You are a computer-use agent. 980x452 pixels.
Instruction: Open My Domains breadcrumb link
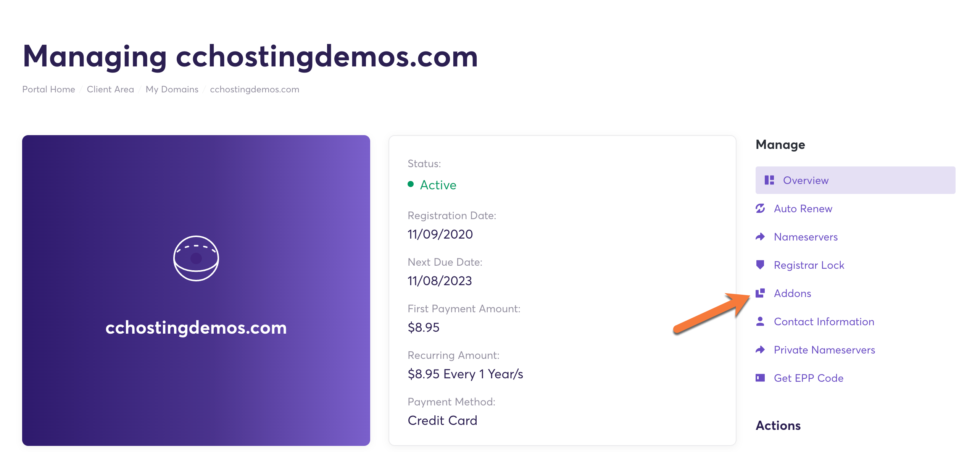[x=172, y=89]
